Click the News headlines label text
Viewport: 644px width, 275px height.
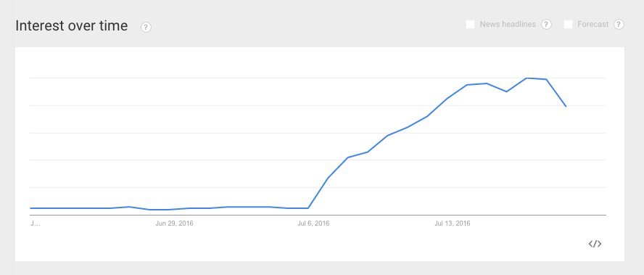point(508,24)
